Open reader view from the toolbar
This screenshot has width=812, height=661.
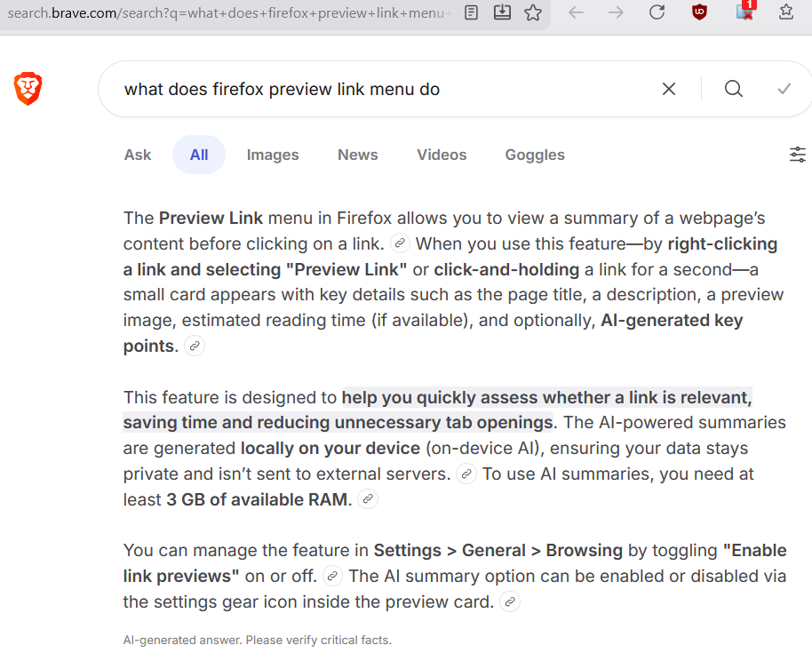[x=470, y=12]
